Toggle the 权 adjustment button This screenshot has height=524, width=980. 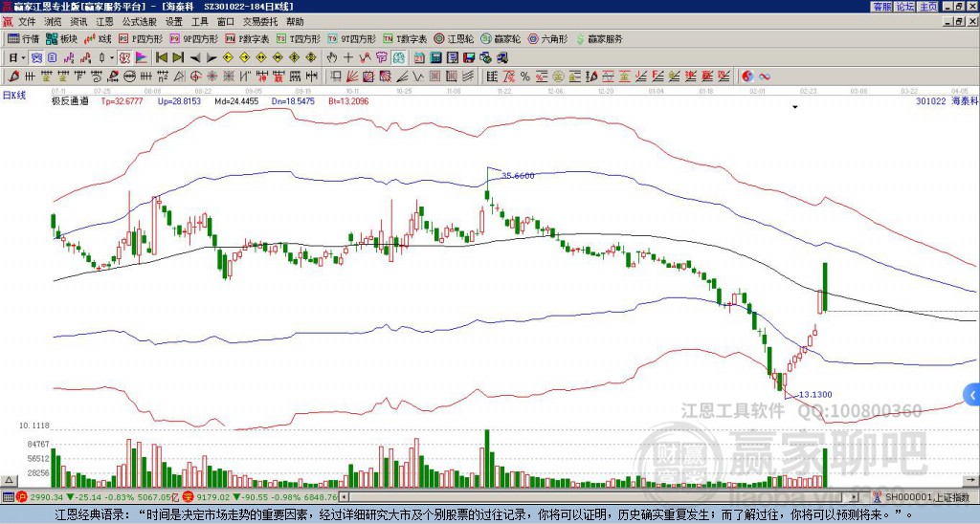coord(124,58)
